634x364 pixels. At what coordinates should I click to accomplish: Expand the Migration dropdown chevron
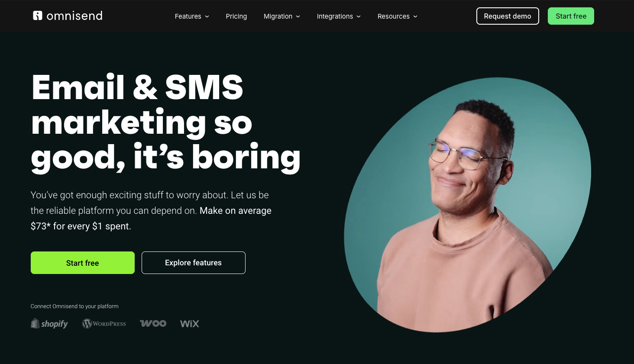[298, 16]
